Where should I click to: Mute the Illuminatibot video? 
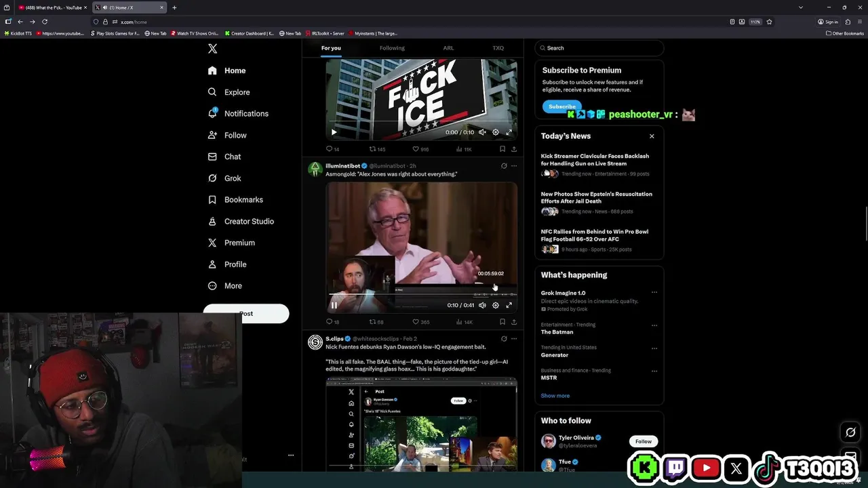[482, 305]
